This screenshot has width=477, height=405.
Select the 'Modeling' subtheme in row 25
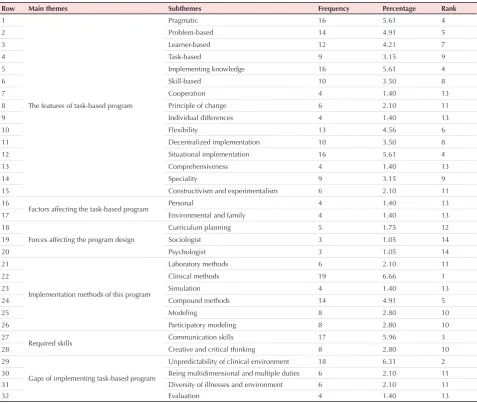pos(183,313)
